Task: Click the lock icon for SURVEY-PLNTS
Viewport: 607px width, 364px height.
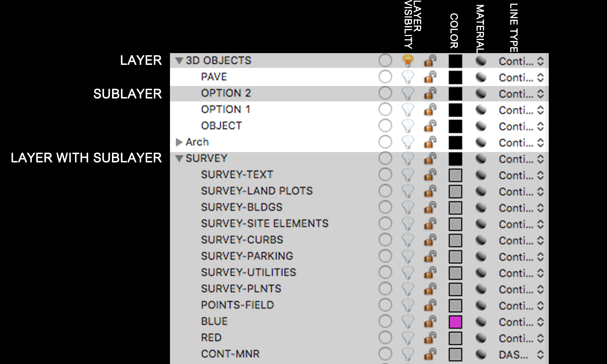Action: (x=430, y=289)
